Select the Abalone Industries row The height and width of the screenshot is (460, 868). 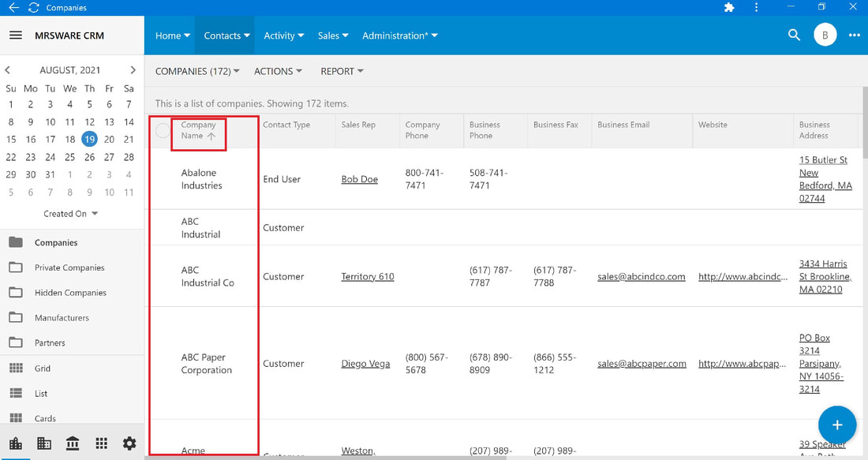pyautogui.click(x=503, y=179)
